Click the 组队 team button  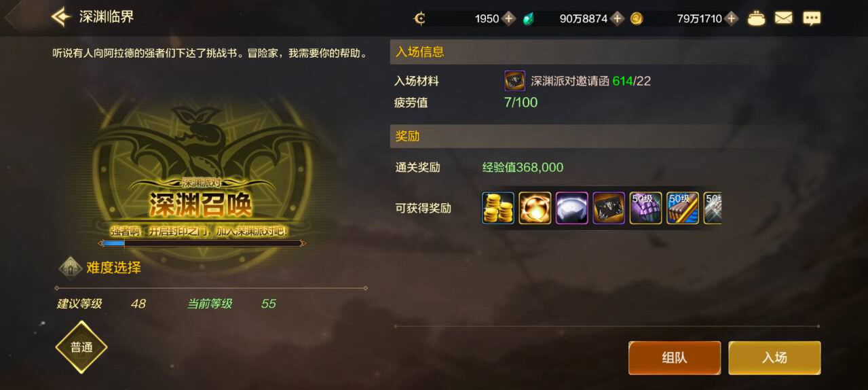pos(675,358)
